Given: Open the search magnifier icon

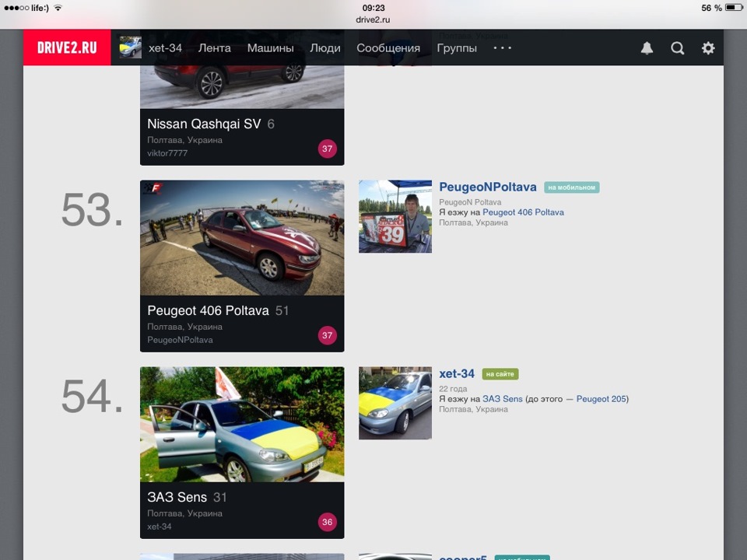Looking at the screenshot, I should 678,48.
